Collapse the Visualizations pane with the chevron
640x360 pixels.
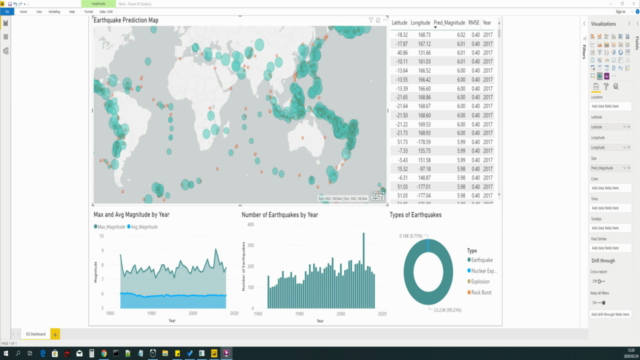pyautogui.click(x=629, y=24)
